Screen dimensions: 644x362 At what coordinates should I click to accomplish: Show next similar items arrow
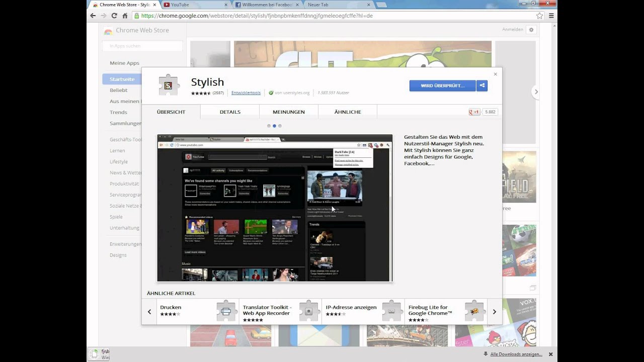pos(495,312)
